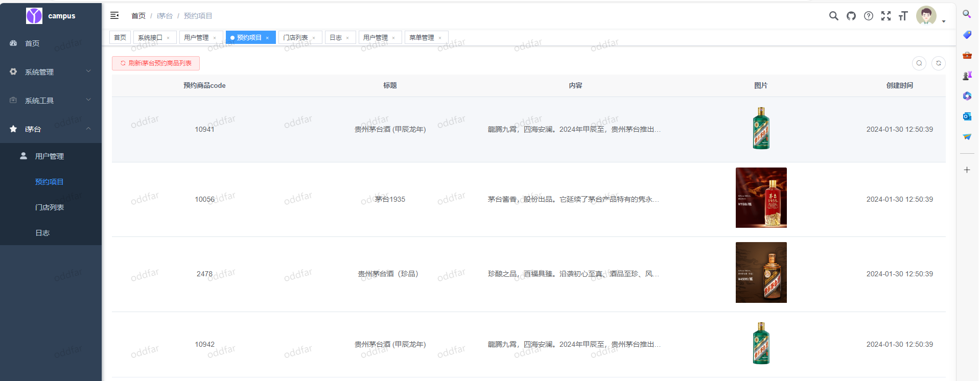Open the Outlook icon in browser sidebar
This screenshot has width=980, height=381.
pos(967,116)
